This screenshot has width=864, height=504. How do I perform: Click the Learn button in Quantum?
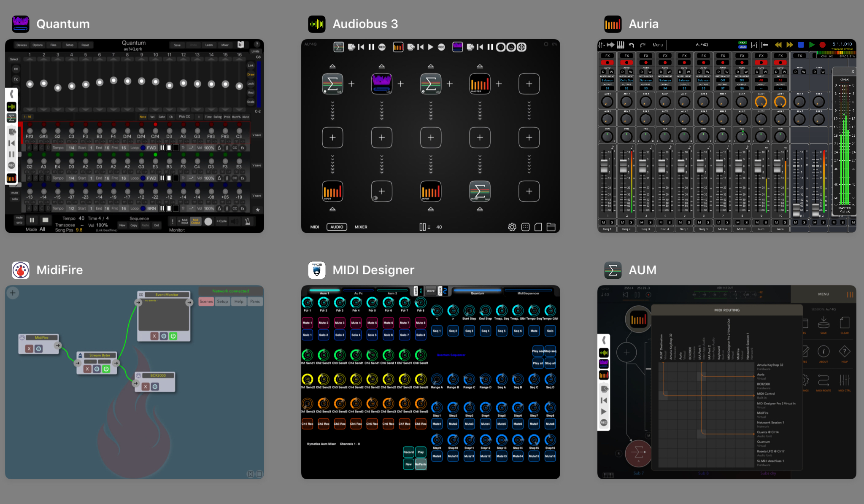[x=209, y=45]
